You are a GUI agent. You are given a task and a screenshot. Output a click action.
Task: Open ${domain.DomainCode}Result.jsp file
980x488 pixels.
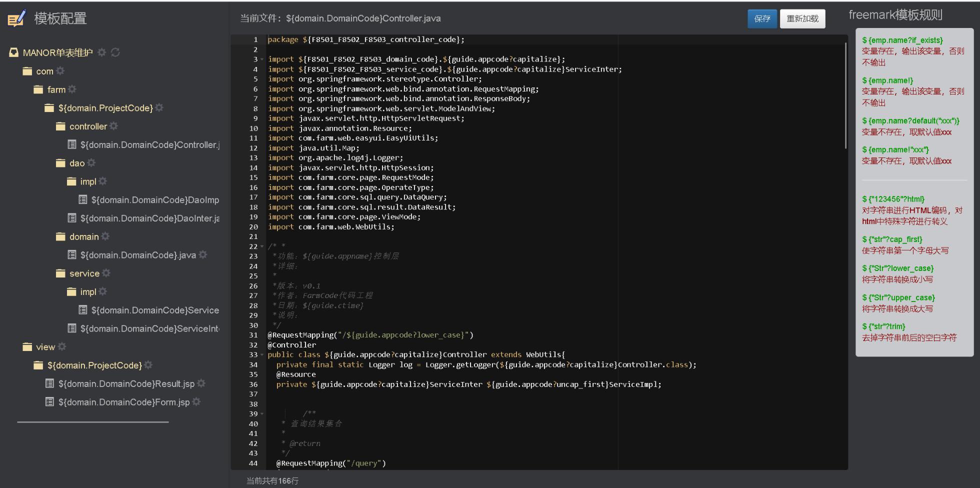click(126, 383)
